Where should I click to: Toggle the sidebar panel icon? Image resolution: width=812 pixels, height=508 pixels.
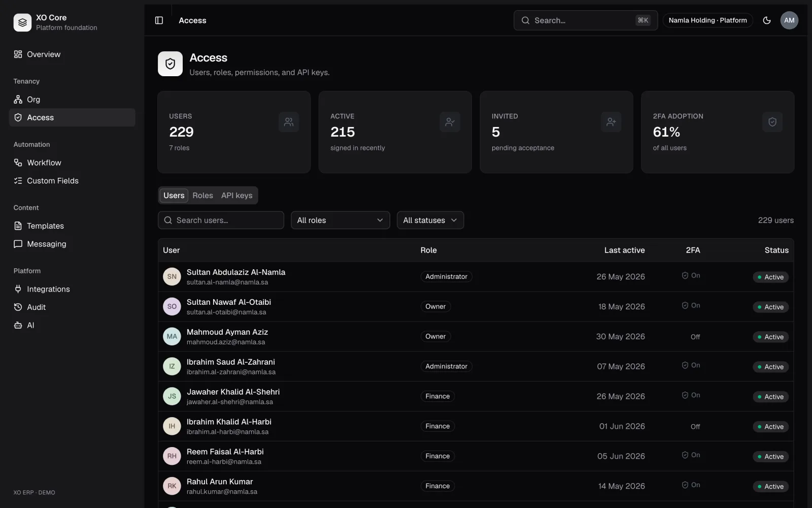point(159,20)
